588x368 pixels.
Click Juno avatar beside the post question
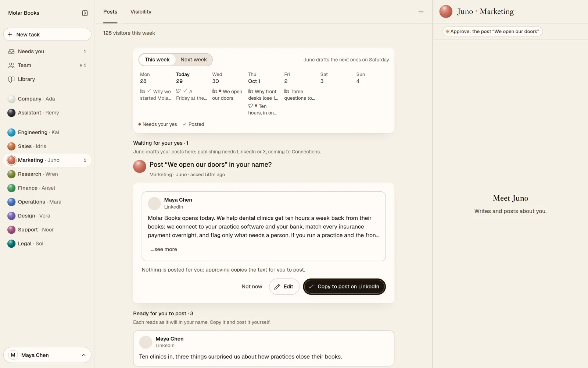pyautogui.click(x=140, y=166)
